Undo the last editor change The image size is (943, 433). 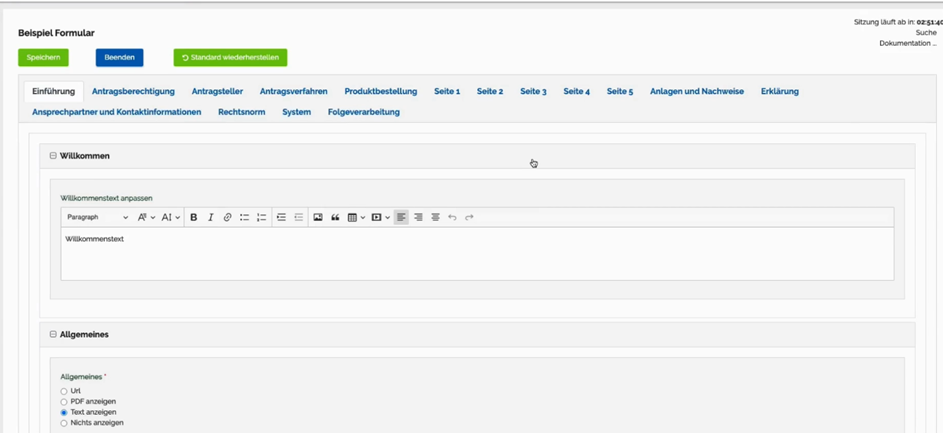(x=452, y=217)
